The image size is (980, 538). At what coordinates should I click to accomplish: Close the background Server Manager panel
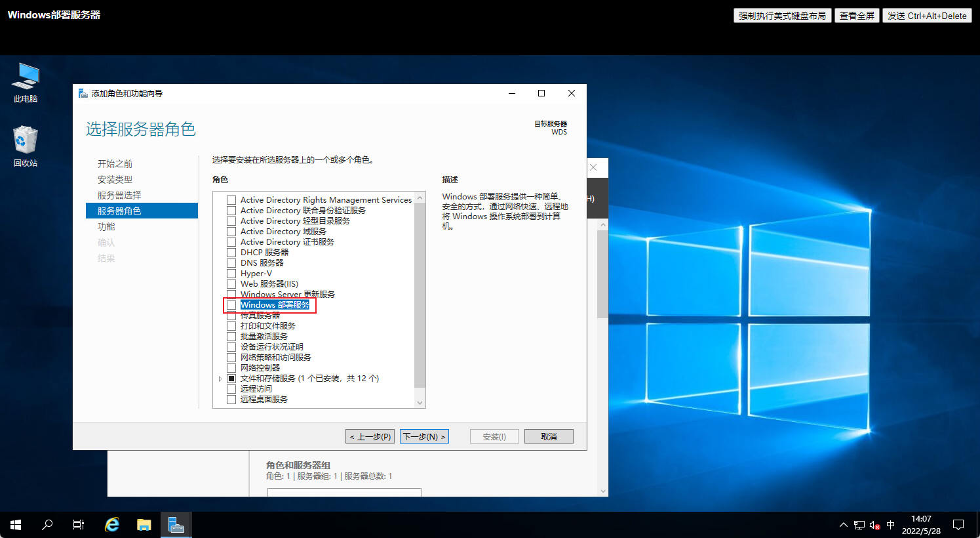[x=593, y=167]
